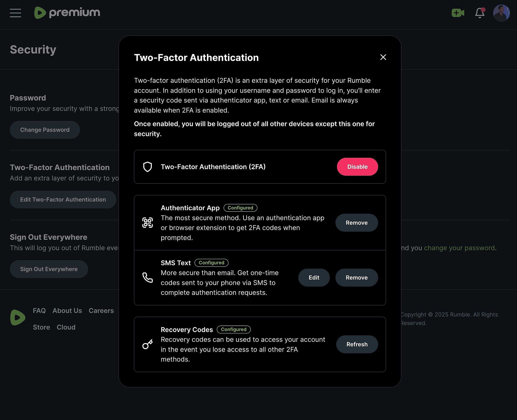Click the Change Password button
Image resolution: width=517 pixels, height=420 pixels.
point(45,130)
